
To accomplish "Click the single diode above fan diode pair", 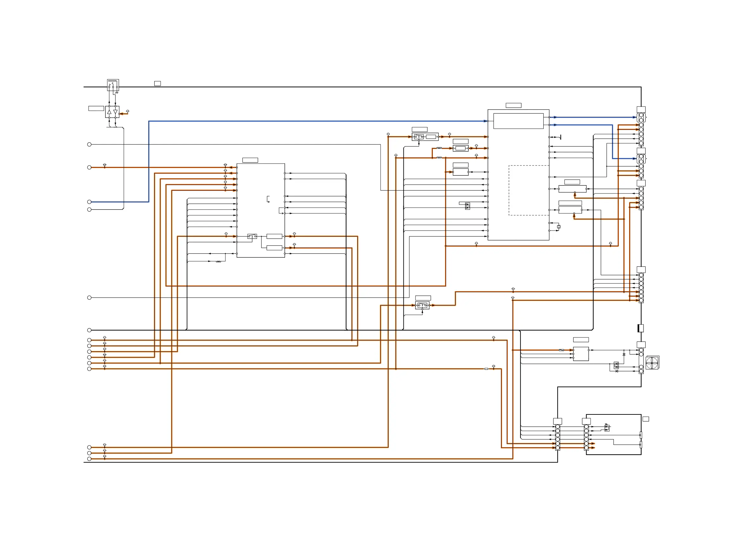I will [624, 354].
